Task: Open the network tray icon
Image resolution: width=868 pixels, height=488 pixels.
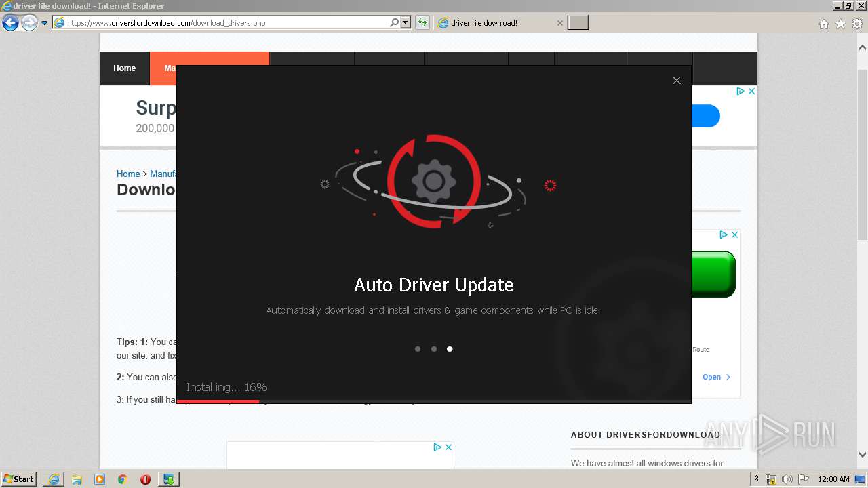Action: click(771, 479)
